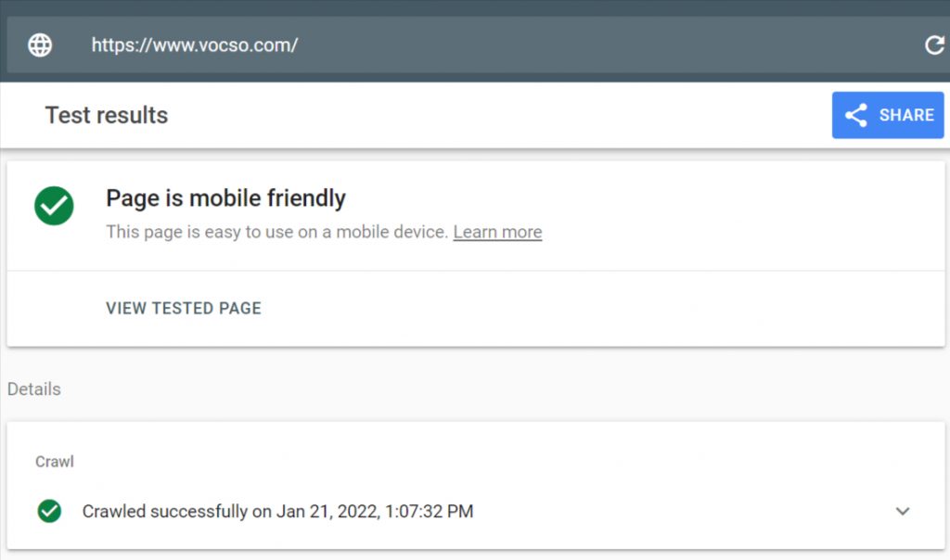Click green checkmark beside "Page is mobile friendly"
950x560 pixels.
54,206
